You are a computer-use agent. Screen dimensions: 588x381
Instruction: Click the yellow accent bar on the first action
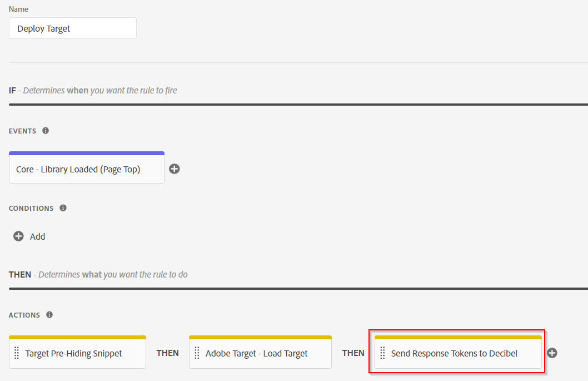click(x=77, y=337)
